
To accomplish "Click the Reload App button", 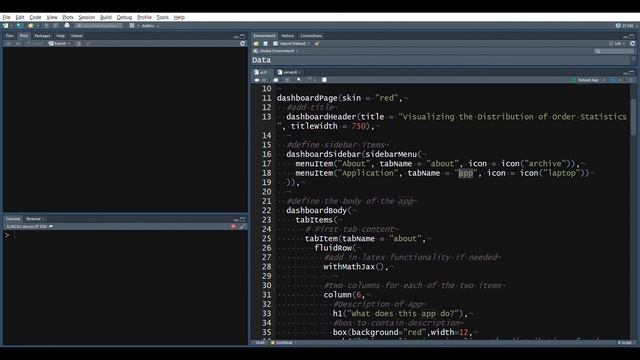I will [585, 80].
